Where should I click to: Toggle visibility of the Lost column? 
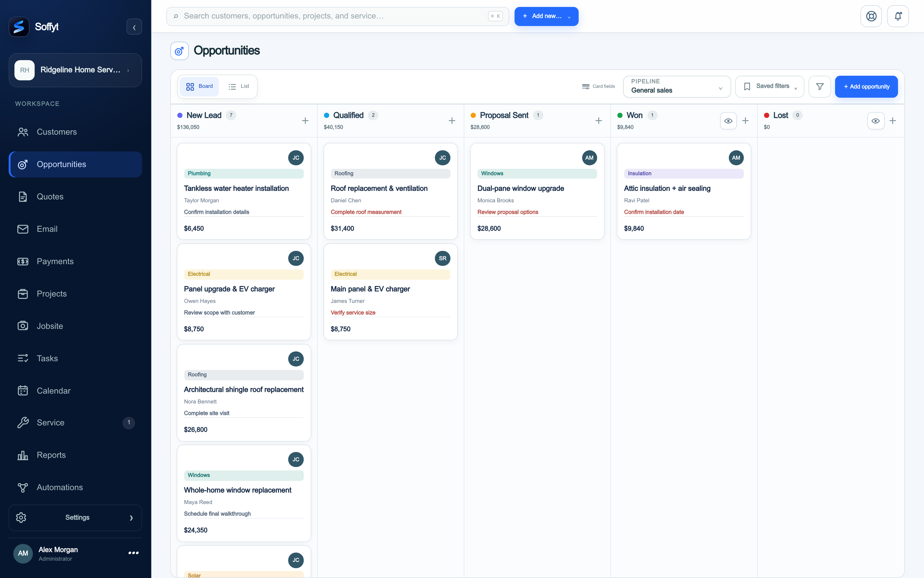[x=875, y=121]
